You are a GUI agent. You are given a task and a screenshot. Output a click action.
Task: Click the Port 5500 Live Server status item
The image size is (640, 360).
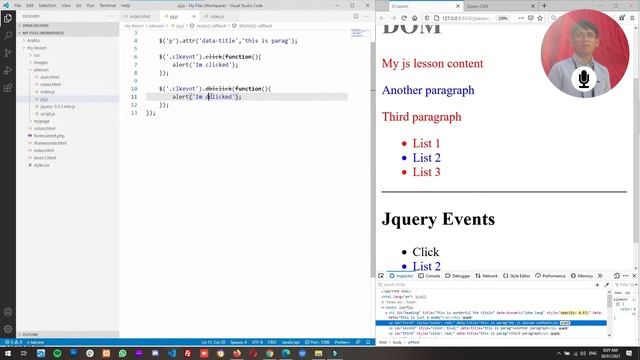317,342
